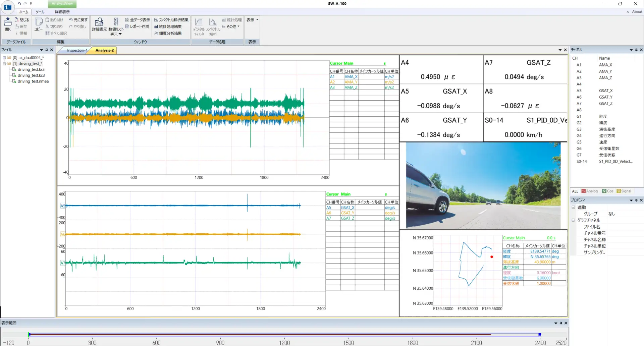Toggle the Signal channel filter

(x=624, y=191)
